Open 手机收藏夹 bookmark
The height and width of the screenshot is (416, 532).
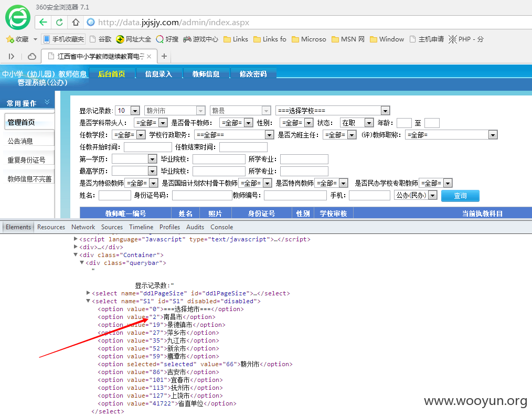click(63, 39)
